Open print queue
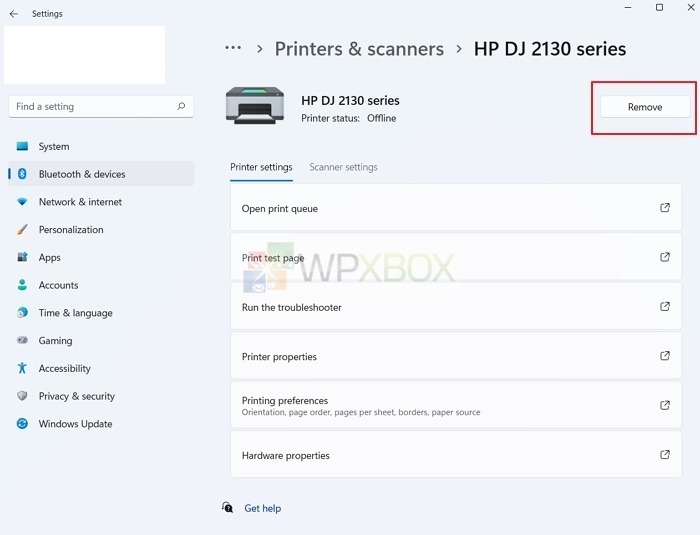Image resolution: width=700 pixels, height=535 pixels. click(x=456, y=208)
